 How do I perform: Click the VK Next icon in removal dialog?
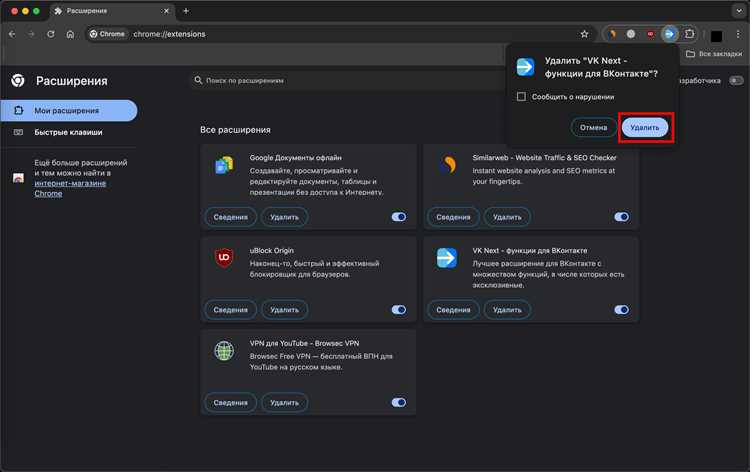click(x=525, y=67)
